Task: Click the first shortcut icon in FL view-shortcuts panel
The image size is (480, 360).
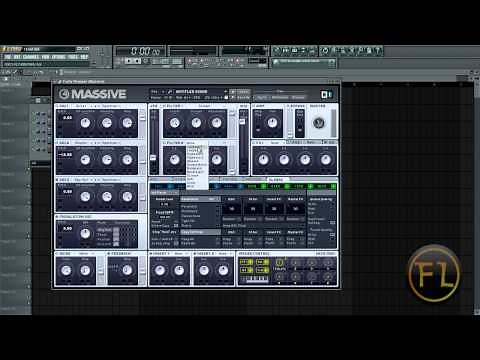Action: (276, 51)
